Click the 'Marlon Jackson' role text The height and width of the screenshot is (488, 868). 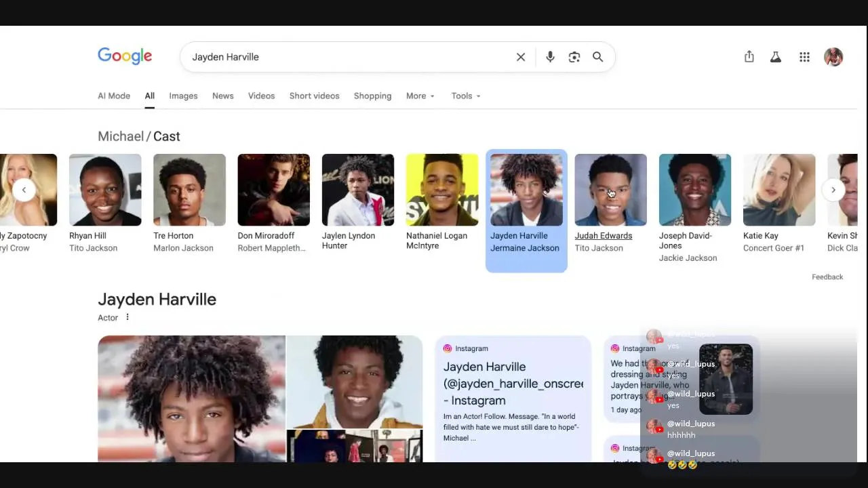pyautogui.click(x=183, y=248)
